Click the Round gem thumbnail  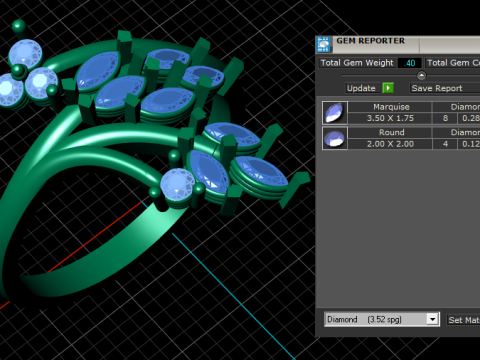[335, 138]
